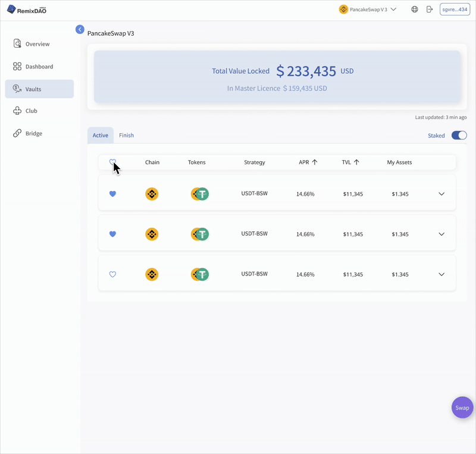Open the language globe icon
The image size is (476, 454).
coord(415,10)
